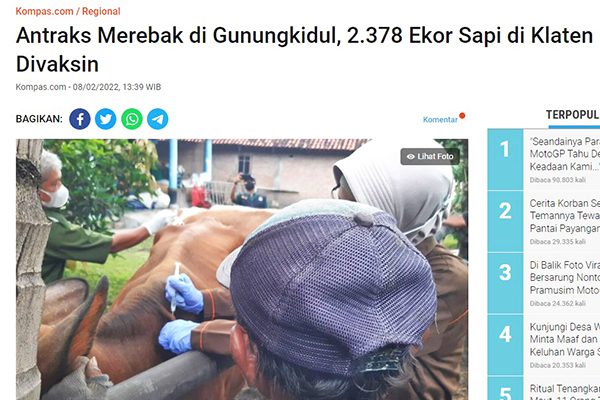600x400 pixels.
Task: Click the eye icon in Lihat Foto
Action: pos(411,157)
